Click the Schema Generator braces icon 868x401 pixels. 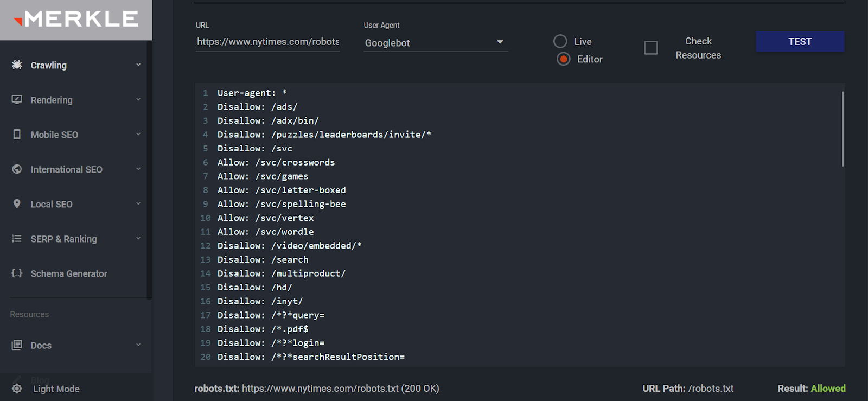point(17,273)
